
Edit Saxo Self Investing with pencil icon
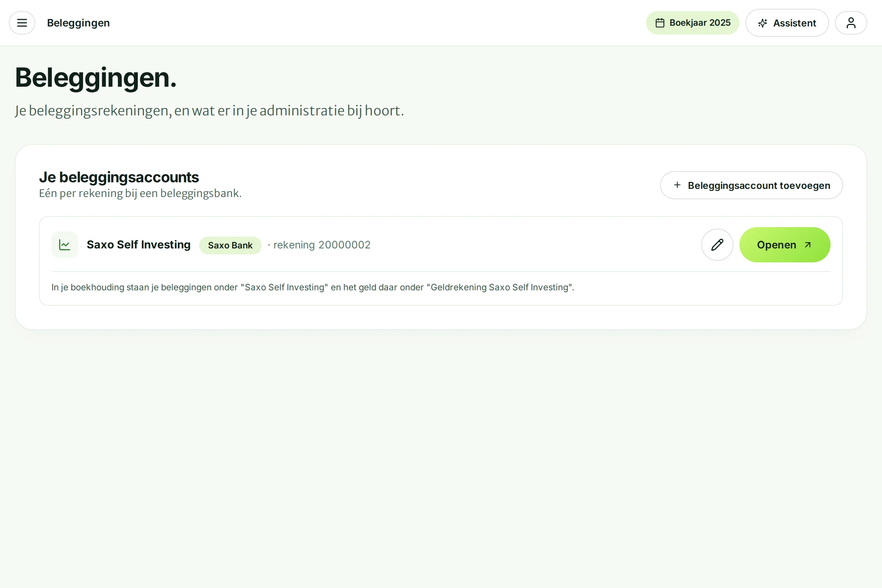717,245
